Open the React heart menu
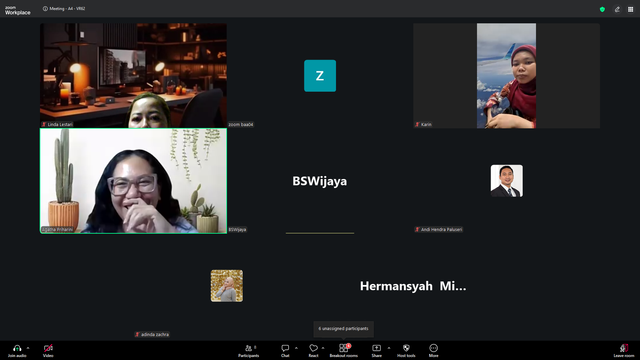Screen dimensions: 640x360 (x=313, y=350)
